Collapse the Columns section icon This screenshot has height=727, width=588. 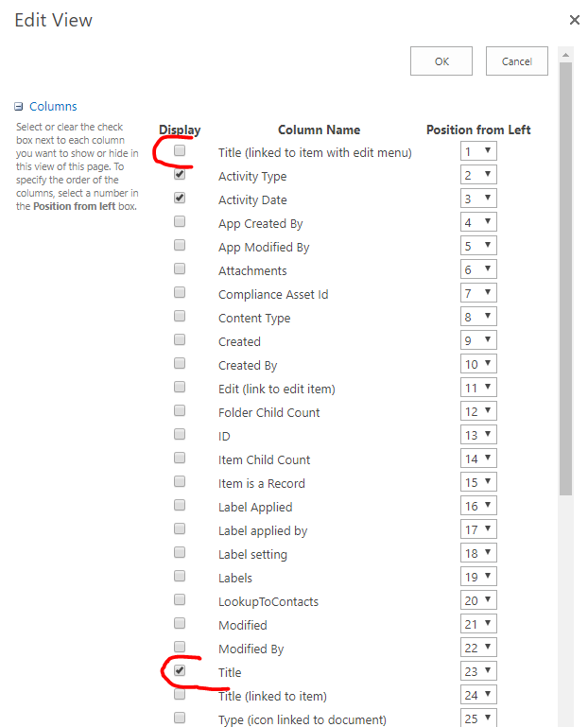point(18,107)
